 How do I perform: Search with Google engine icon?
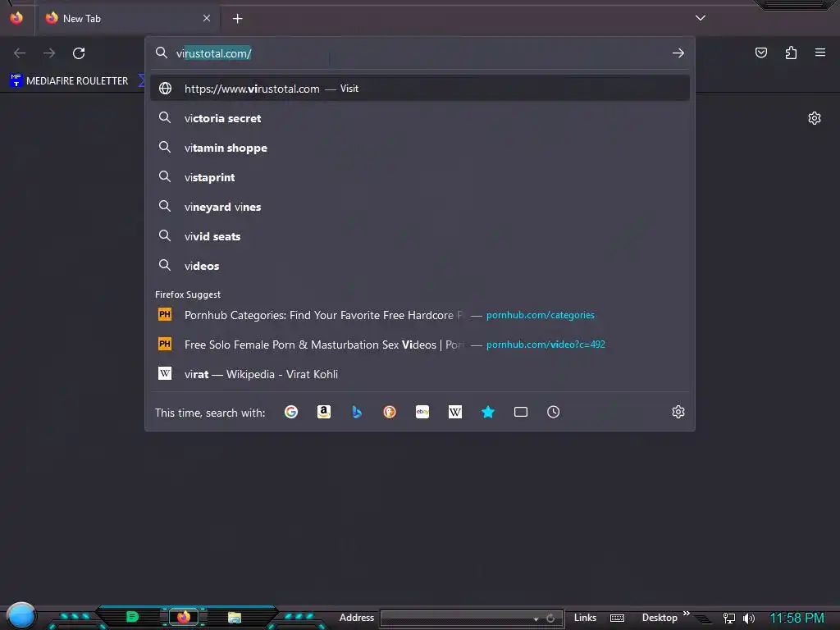tap(291, 412)
